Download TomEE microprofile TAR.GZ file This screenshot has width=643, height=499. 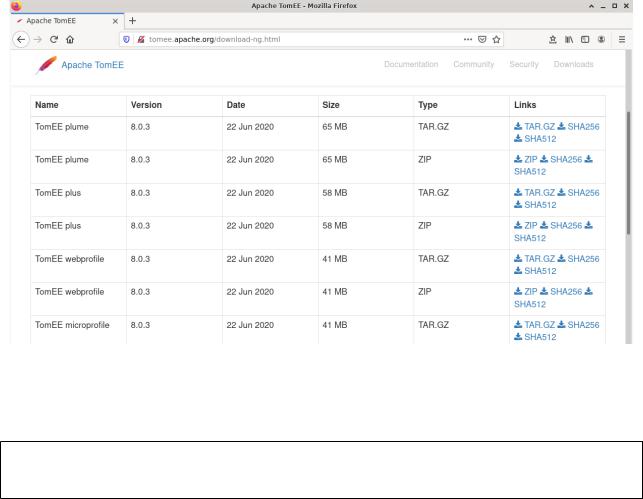tap(534, 325)
